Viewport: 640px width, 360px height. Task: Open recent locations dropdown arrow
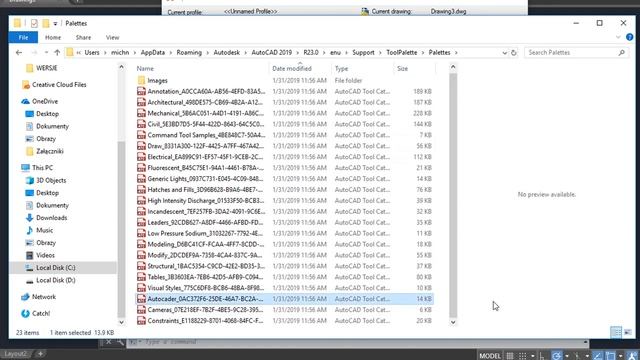[x=46, y=53]
